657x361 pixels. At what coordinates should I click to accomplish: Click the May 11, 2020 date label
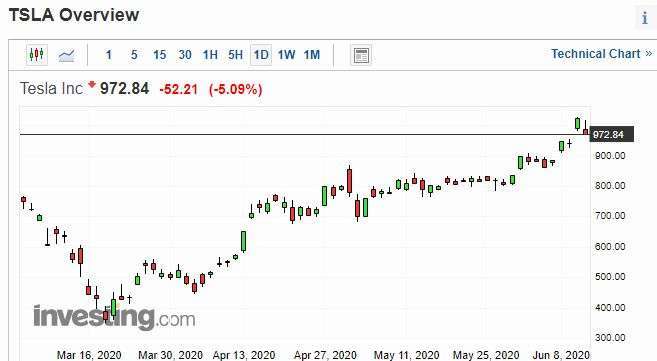pyautogui.click(x=406, y=355)
